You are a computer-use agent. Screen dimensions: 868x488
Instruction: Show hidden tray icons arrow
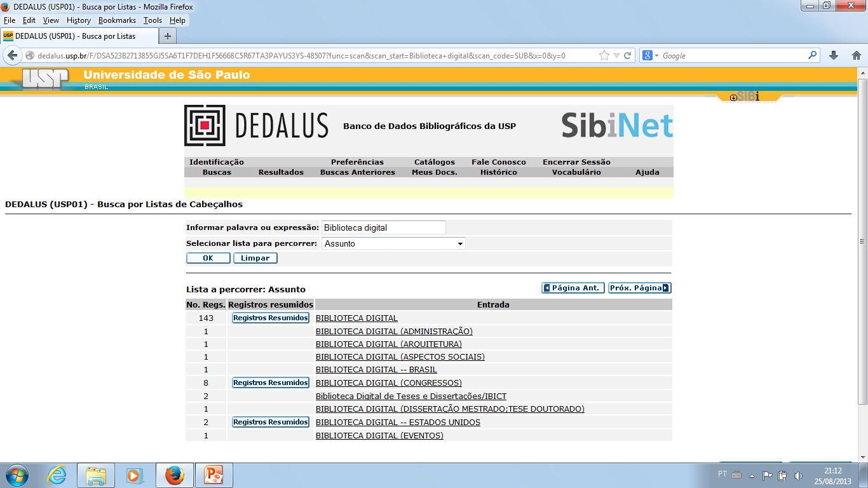[x=752, y=475]
